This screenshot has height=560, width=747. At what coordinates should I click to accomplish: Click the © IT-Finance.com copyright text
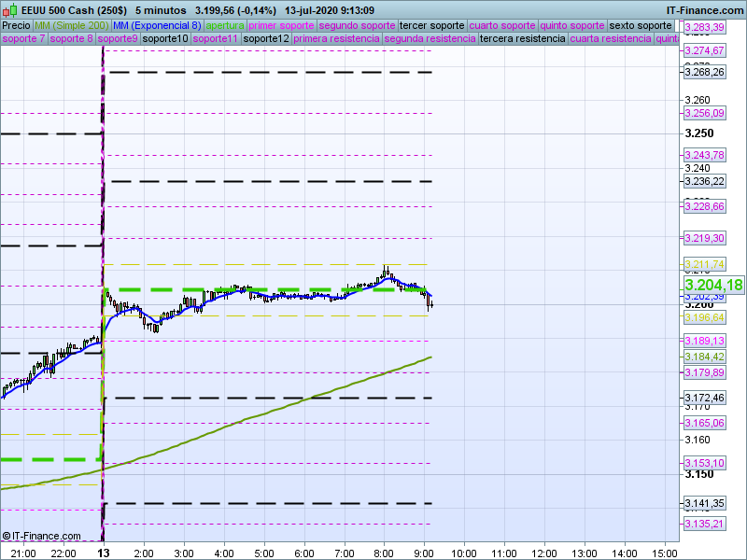(x=37, y=536)
